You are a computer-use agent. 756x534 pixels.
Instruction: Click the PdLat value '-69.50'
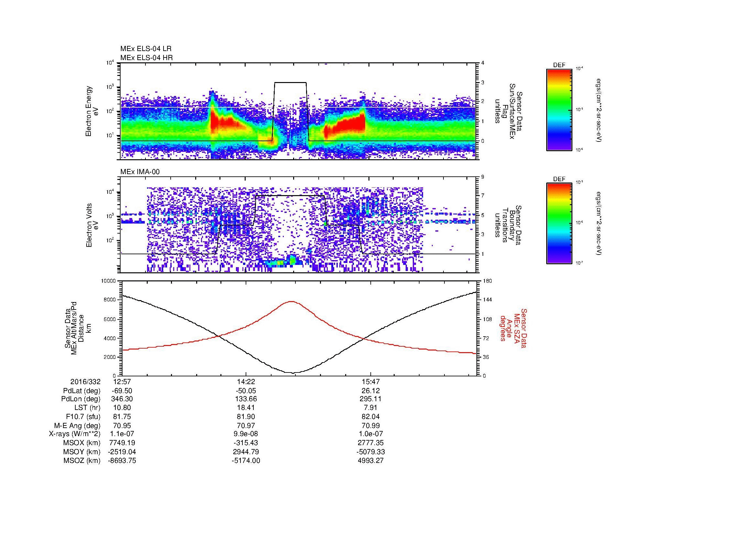click(122, 391)
